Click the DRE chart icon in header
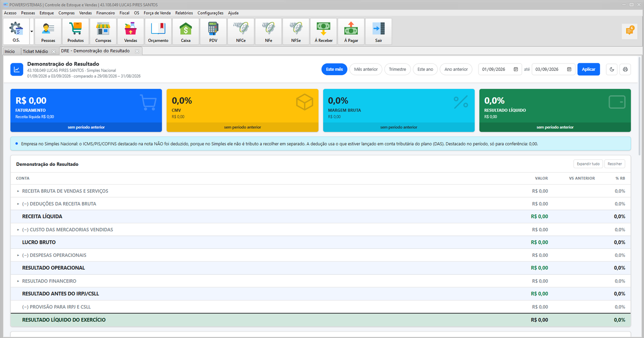Screen dimensions: 644x338 tap(17, 69)
